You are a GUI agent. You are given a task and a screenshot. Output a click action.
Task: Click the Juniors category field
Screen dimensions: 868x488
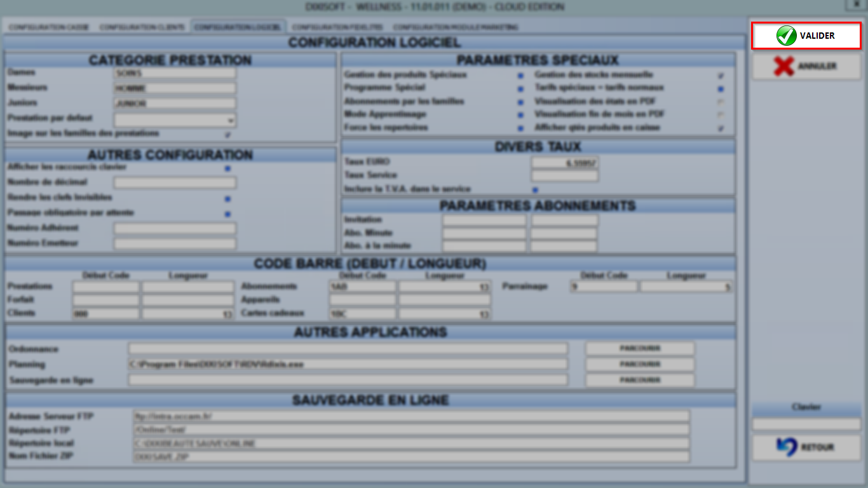click(x=175, y=104)
